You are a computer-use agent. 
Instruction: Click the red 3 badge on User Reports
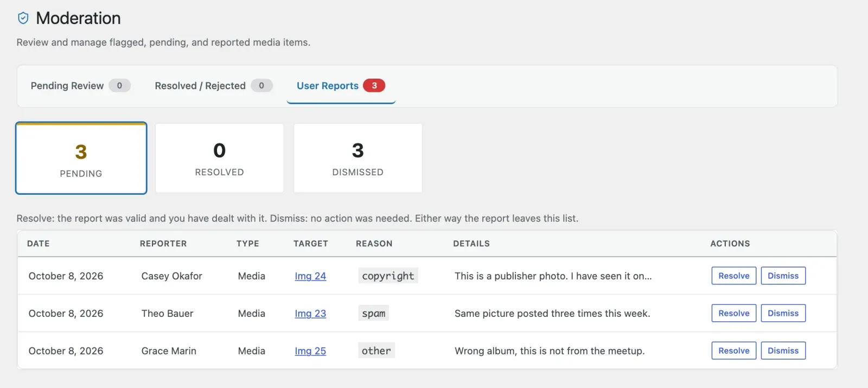[x=374, y=86]
